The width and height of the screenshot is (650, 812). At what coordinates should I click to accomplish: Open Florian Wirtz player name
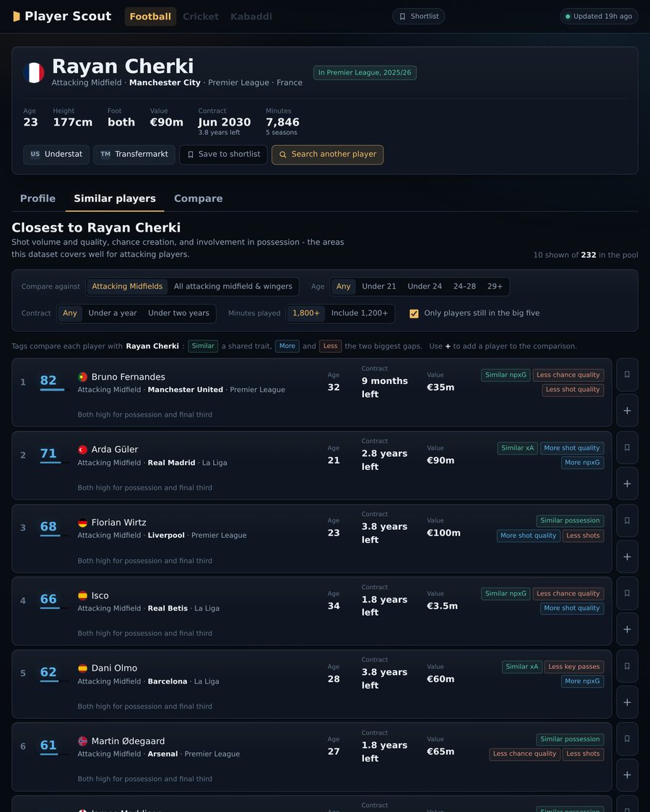[x=118, y=523]
